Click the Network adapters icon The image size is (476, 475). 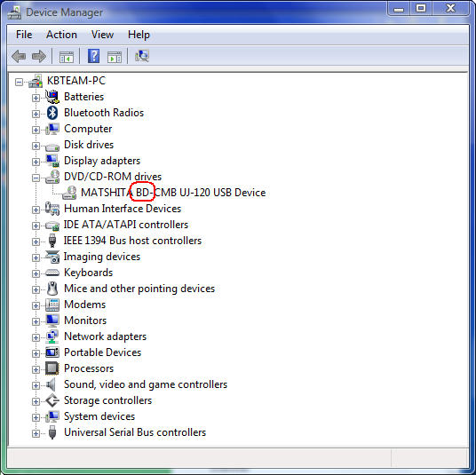pyautogui.click(x=52, y=336)
